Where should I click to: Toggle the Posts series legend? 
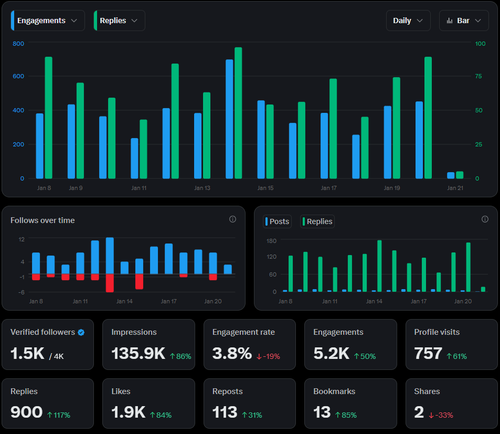coord(277,221)
